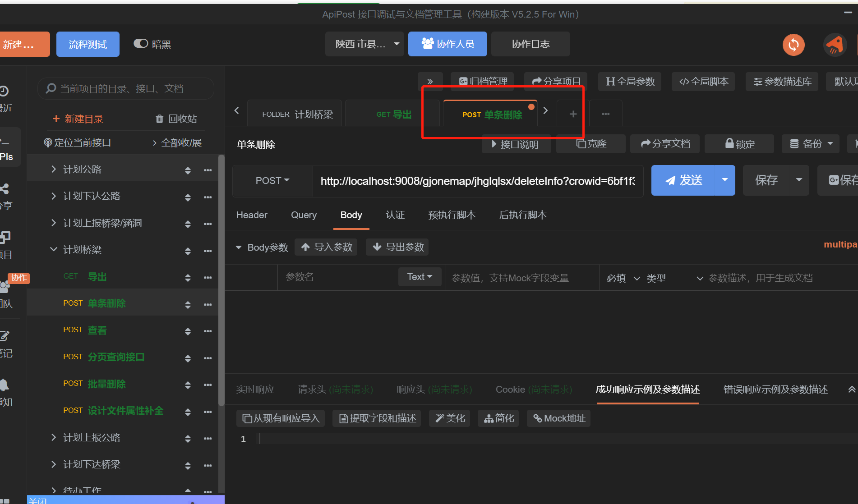Click 全局参数 global parameters button
858x504 pixels.
[x=630, y=82]
